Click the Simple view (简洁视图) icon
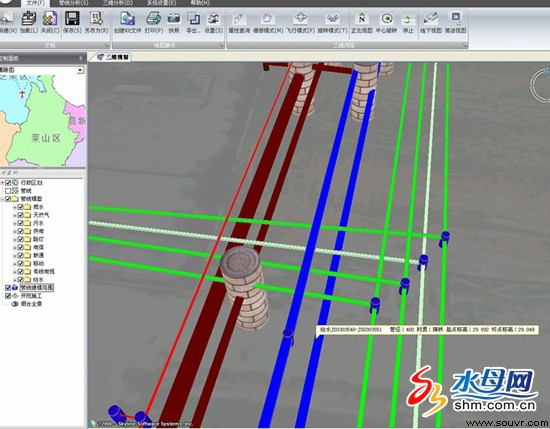Viewport: 550px width, 429px height. (456, 18)
